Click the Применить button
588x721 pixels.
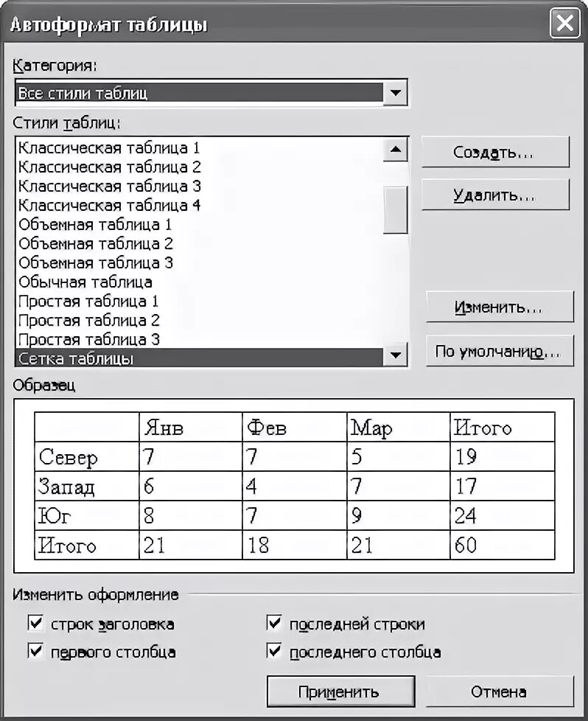pyautogui.click(x=340, y=692)
